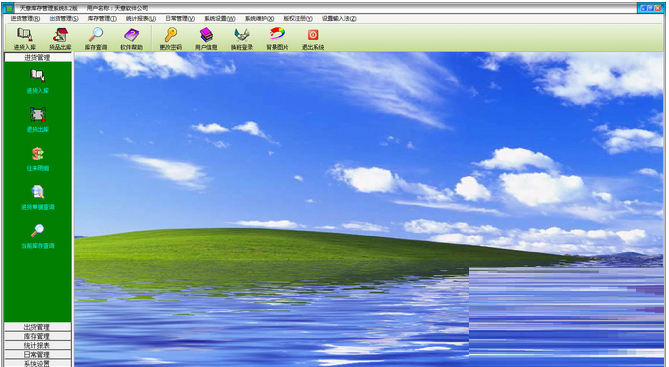Click 进货单据查询 sidebar icon
The height and width of the screenshot is (367, 669).
[38, 197]
